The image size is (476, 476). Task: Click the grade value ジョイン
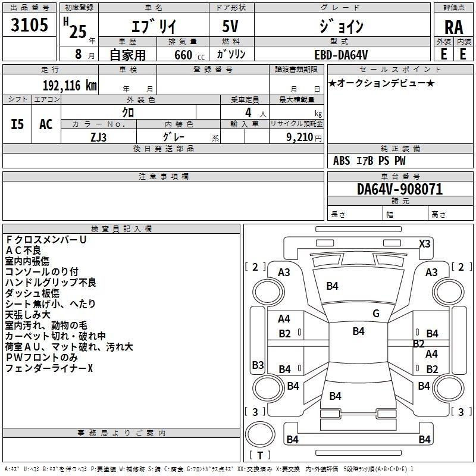(342, 26)
